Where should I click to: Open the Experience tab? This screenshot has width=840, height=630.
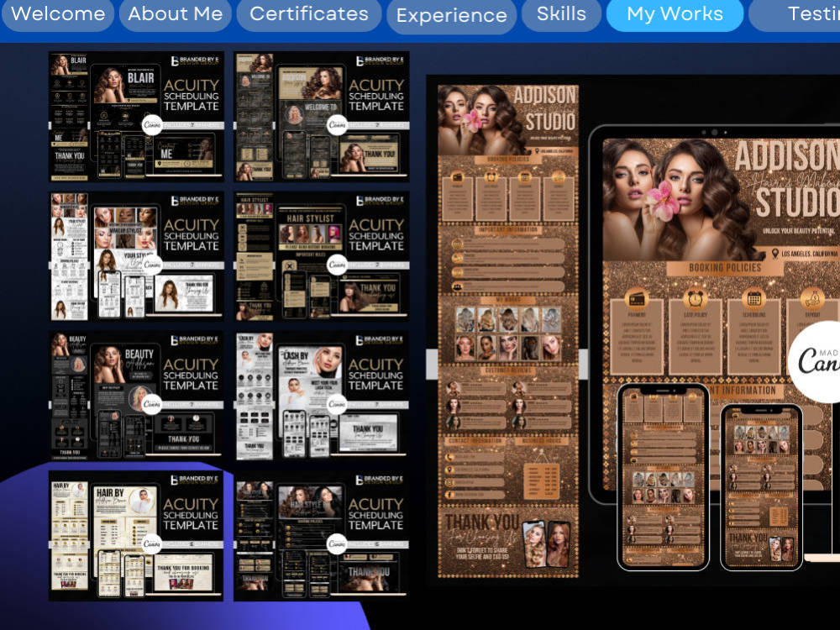click(x=452, y=15)
